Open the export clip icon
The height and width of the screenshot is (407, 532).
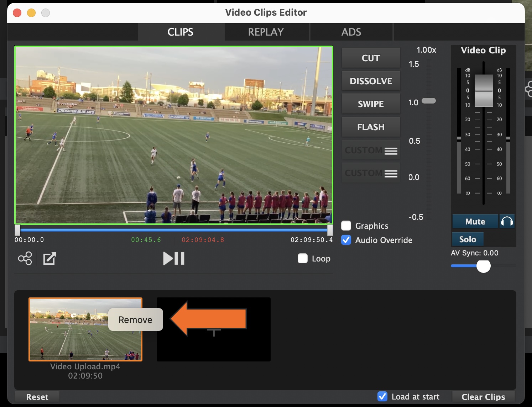click(49, 258)
